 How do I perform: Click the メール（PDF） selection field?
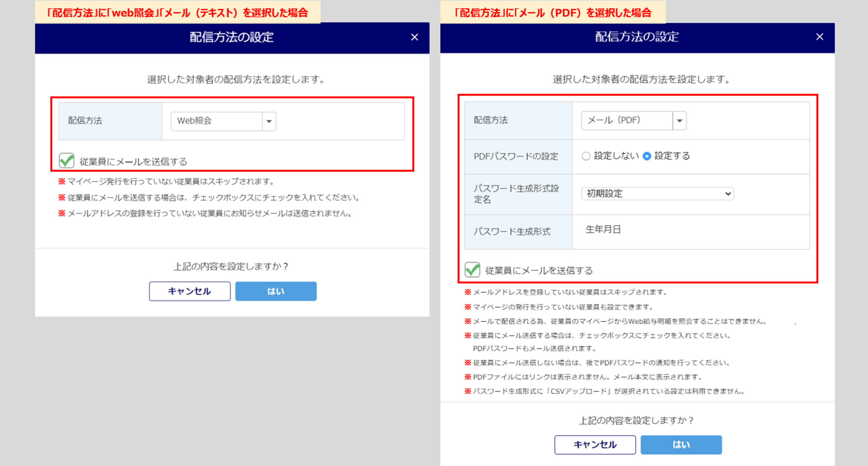[x=627, y=120]
